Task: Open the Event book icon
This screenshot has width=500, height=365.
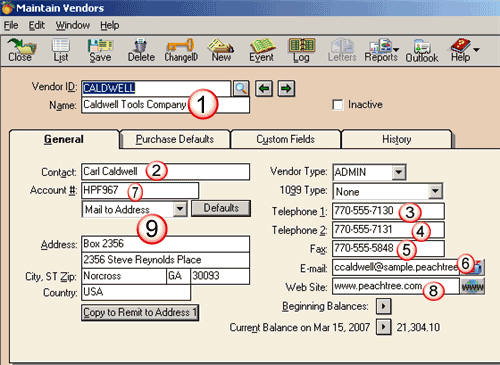Action: point(262,50)
